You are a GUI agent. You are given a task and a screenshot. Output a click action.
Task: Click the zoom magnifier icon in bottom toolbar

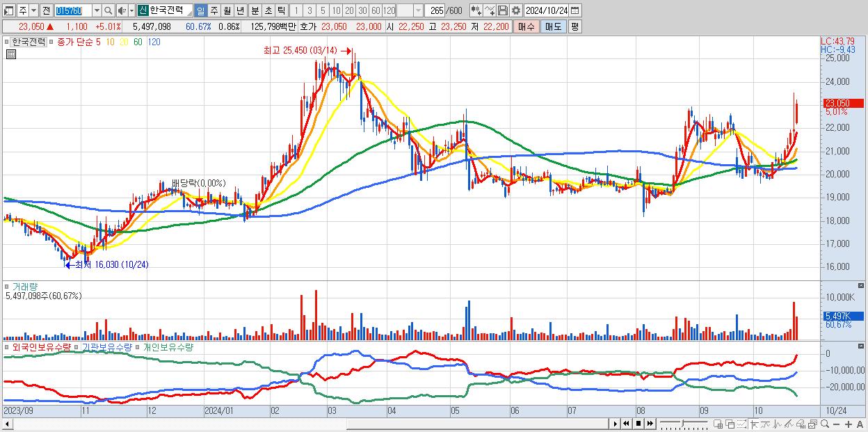[824, 424]
